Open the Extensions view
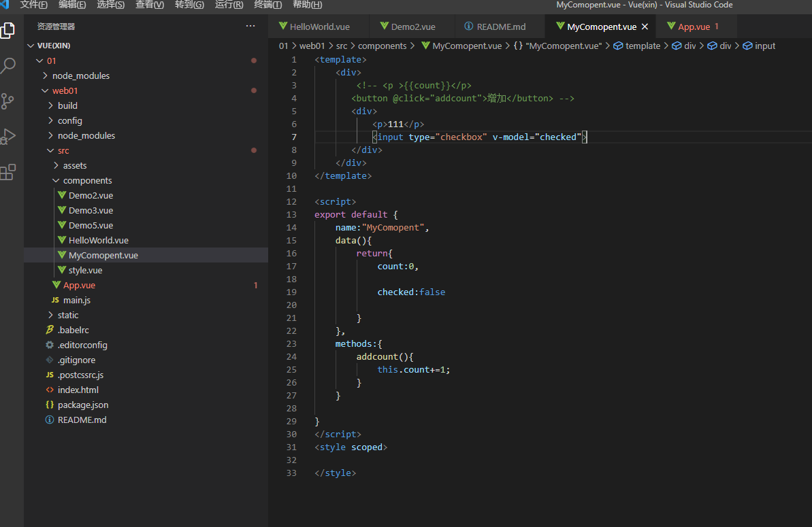Image resolution: width=812 pixels, height=527 pixels. 7,172
